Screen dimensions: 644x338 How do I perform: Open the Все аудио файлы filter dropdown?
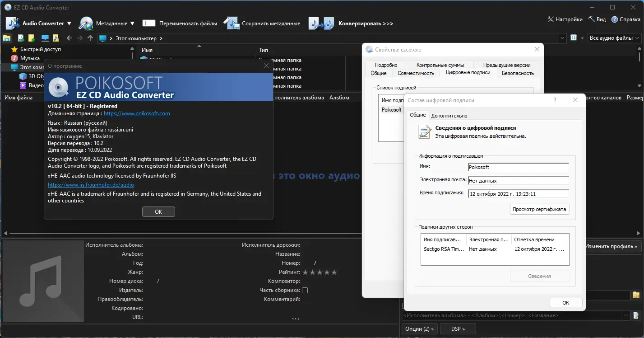coord(614,38)
